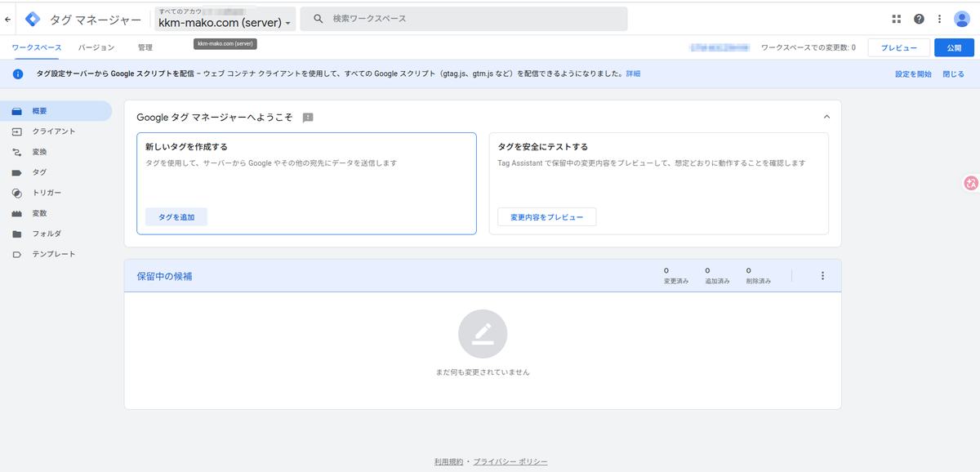This screenshot has width=980, height=472.
Task: Click the 新しいタグを作成する card
Action: (306, 184)
